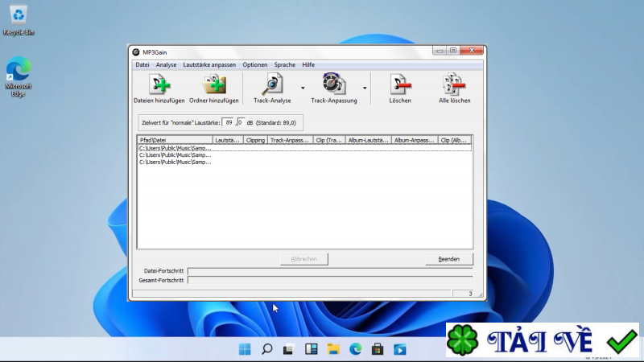The image size is (644, 362).
Task: Start Track-Analyse from the toolbar
Action: (x=272, y=84)
